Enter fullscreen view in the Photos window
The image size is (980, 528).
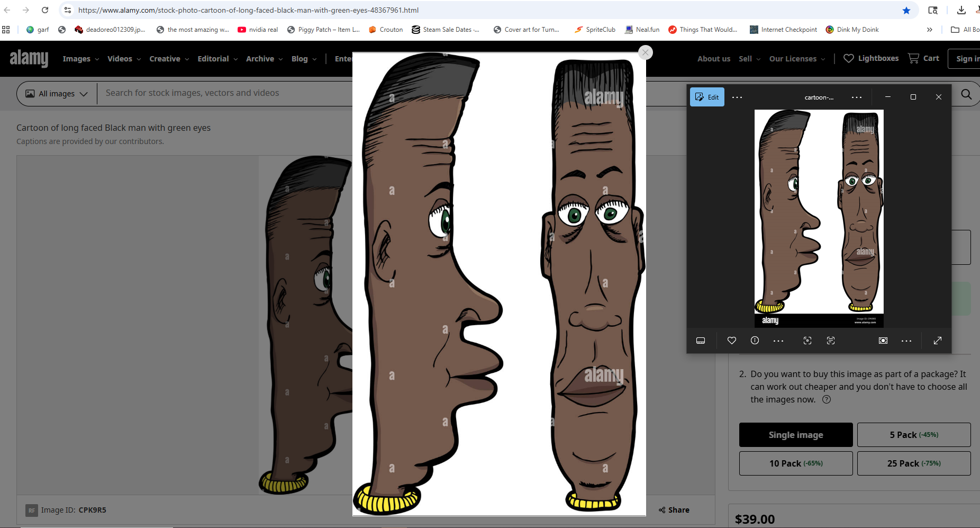938,341
